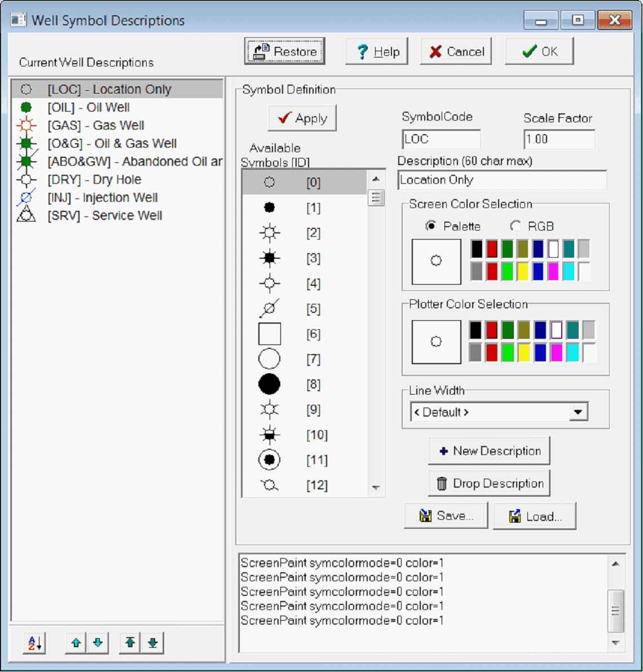Pick symbol ID [5] slashed circle symbol
643x672 pixels.
(x=305, y=308)
